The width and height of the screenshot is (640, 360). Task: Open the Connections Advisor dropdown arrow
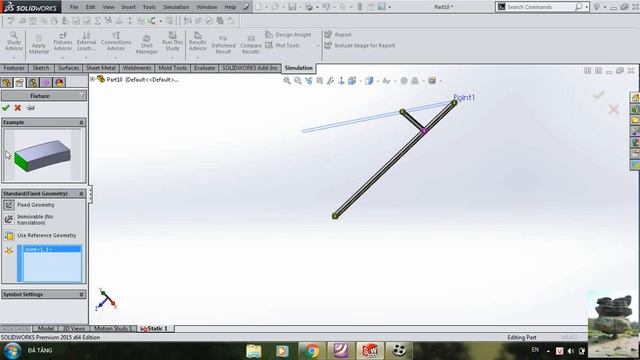click(x=116, y=58)
